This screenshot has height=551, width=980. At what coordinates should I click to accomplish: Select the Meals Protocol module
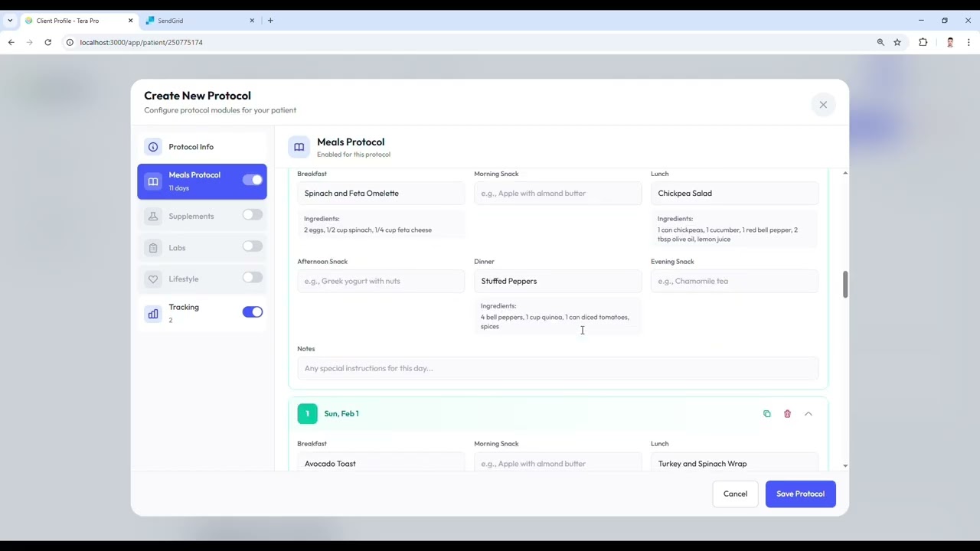[202, 181]
